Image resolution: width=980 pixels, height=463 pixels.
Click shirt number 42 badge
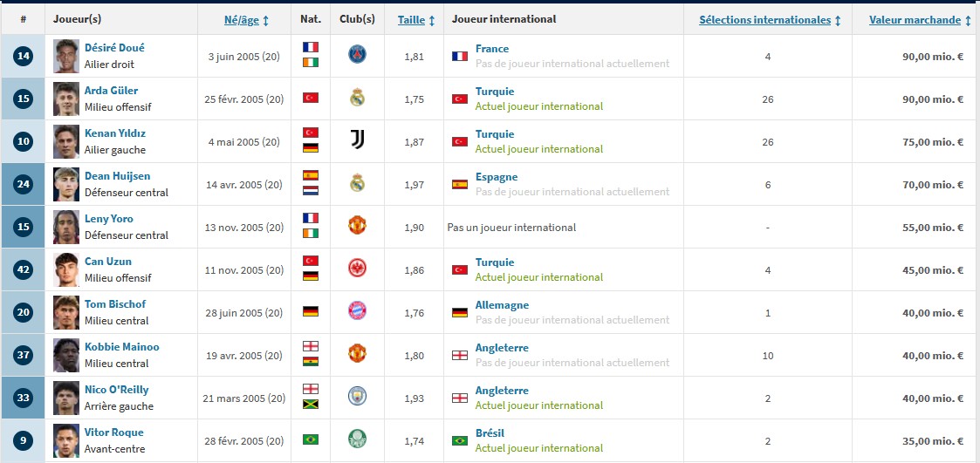click(24, 269)
